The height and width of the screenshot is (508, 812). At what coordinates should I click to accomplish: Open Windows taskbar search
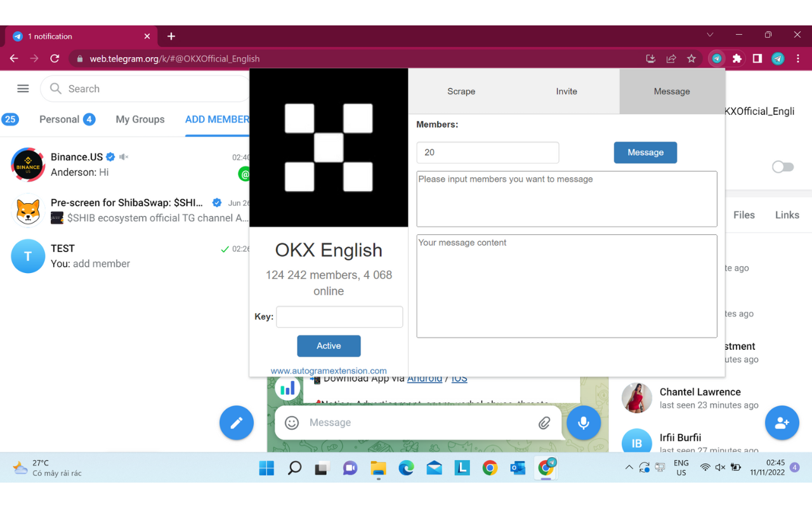(294, 469)
